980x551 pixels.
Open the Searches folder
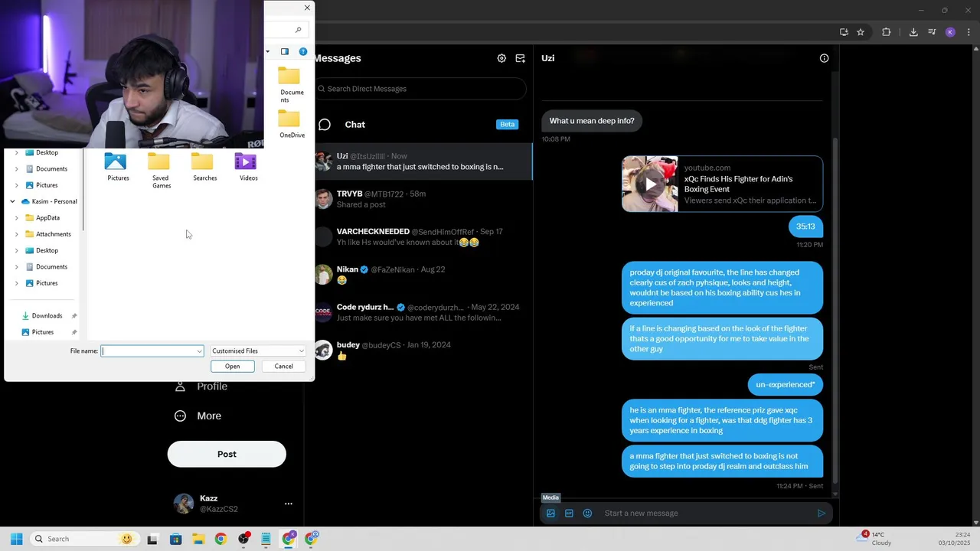click(x=203, y=167)
